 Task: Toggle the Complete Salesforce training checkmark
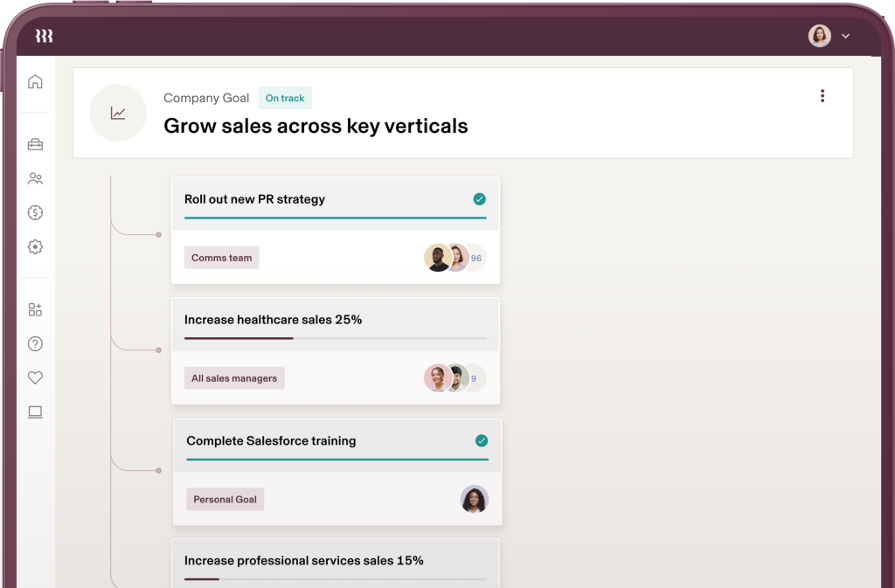coord(481,440)
